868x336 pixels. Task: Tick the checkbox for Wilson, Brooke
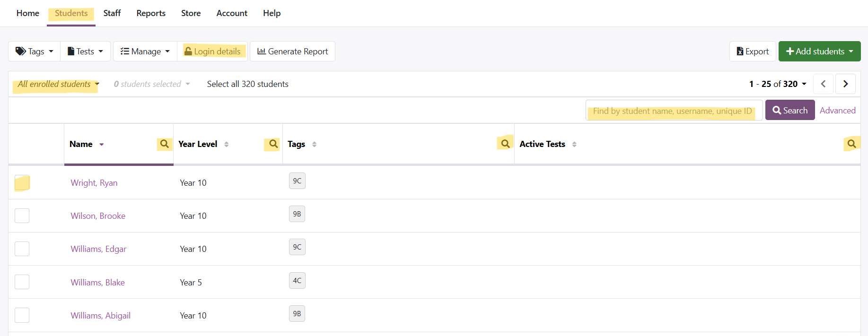[22, 216]
